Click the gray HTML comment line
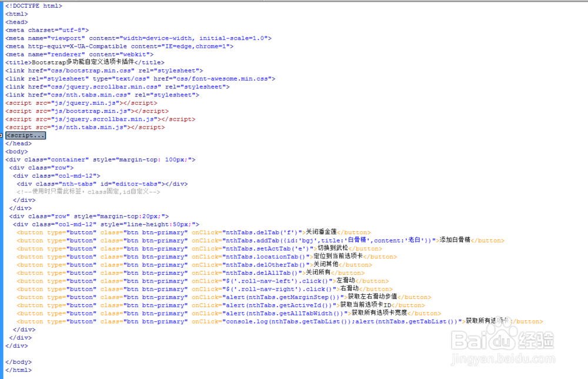Image resolution: width=588 pixels, height=379 pixels. (x=89, y=192)
